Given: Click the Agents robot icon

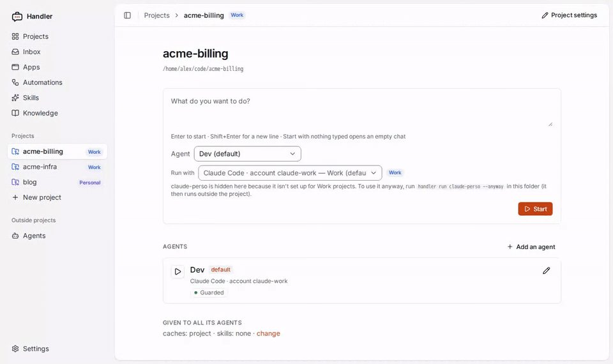Looking at the screenshot, I should tap(15, 236).
